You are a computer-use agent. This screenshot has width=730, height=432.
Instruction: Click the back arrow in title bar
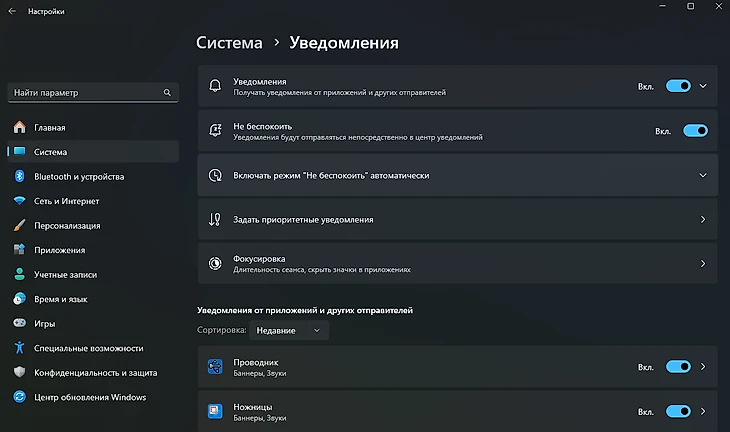pyautogui.click(x=14, y=12)
